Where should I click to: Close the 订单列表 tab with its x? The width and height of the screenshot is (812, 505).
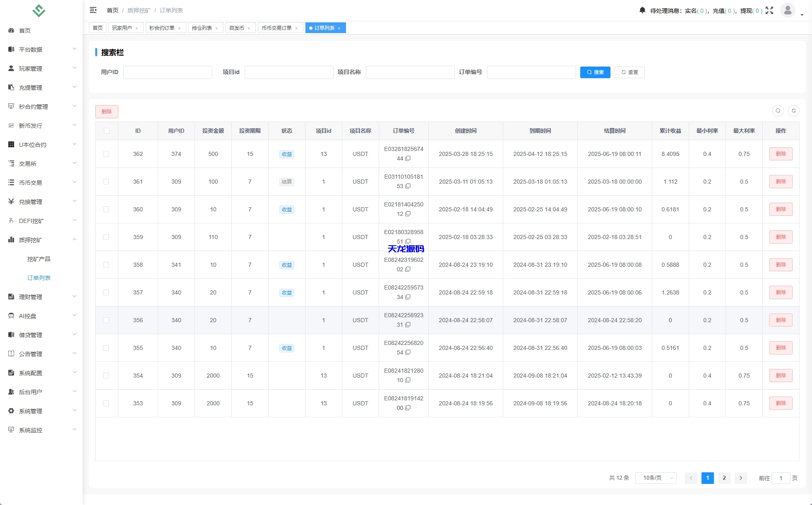click(339, 28)
